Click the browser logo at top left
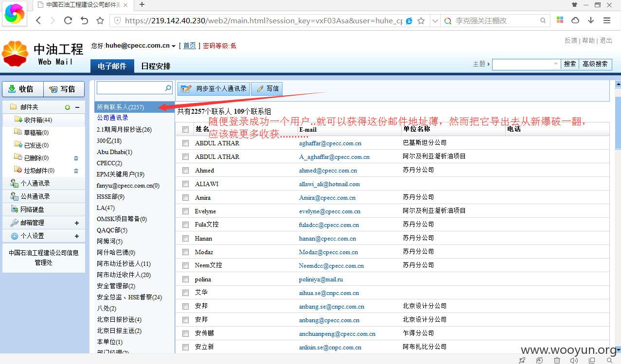The width and height of the screenshot is (621, 364). [x=14, y=14]
